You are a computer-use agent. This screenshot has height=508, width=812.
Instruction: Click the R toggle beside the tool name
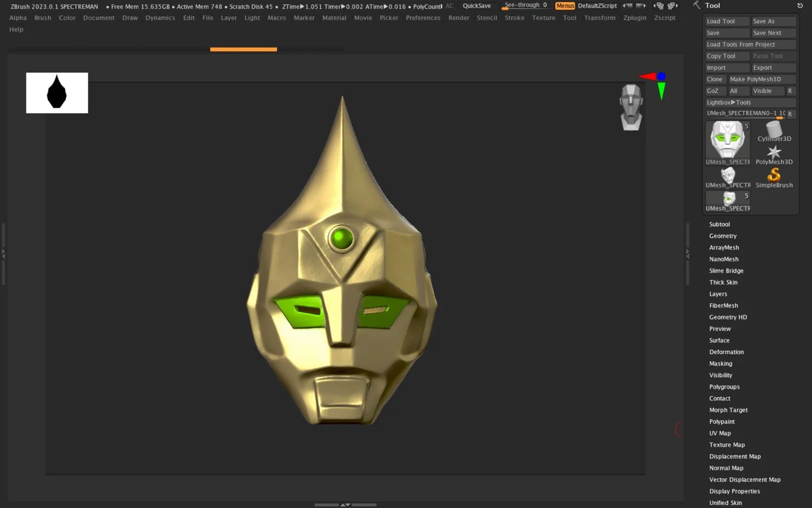point(790,114)
